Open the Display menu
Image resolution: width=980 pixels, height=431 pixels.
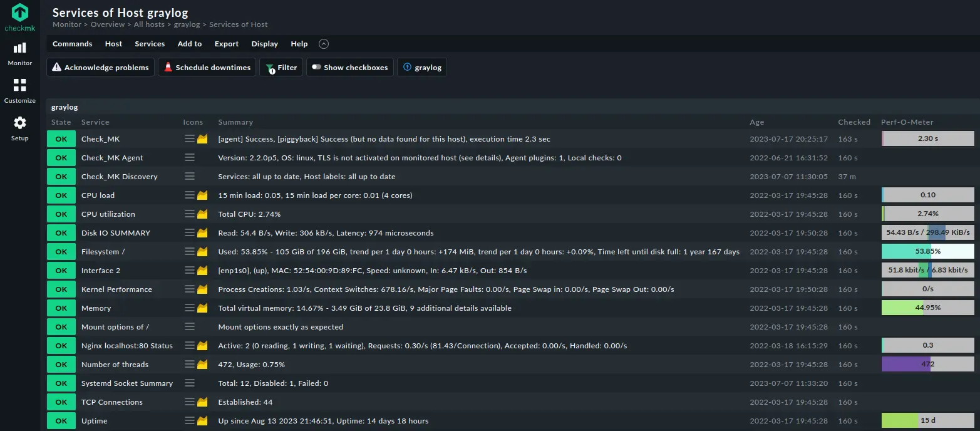[265, 44]
